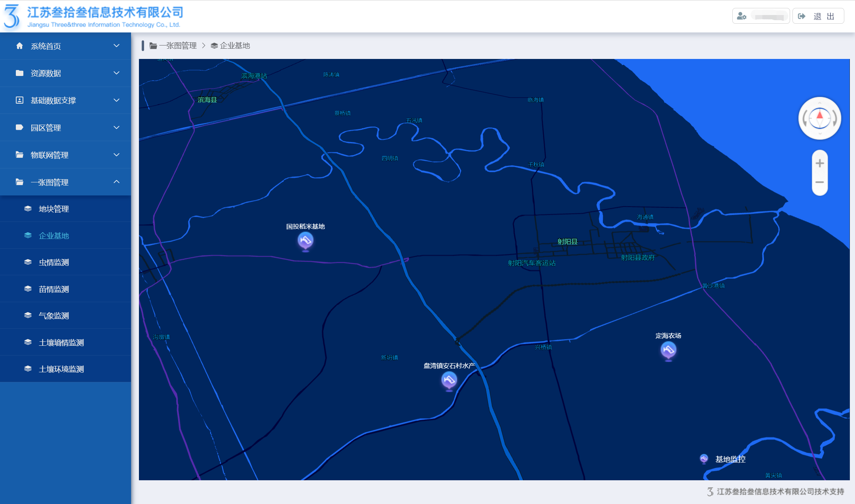The width and height of the screenshot is (855, 504).
Task: Rotate the map with compass right arc
Action: [835, 118]
